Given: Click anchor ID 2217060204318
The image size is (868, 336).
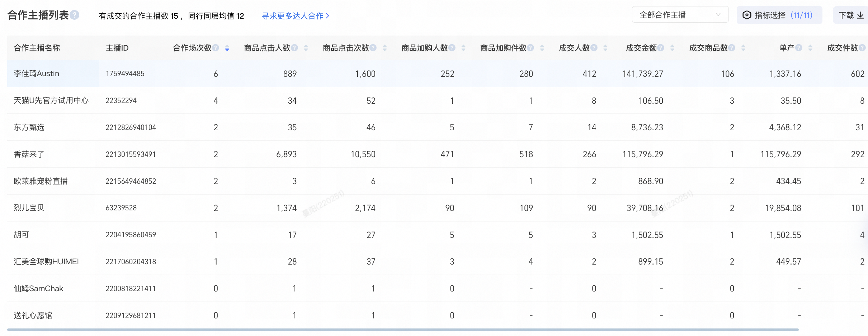Looking at the screenshot, I should [x=131, y=262].
